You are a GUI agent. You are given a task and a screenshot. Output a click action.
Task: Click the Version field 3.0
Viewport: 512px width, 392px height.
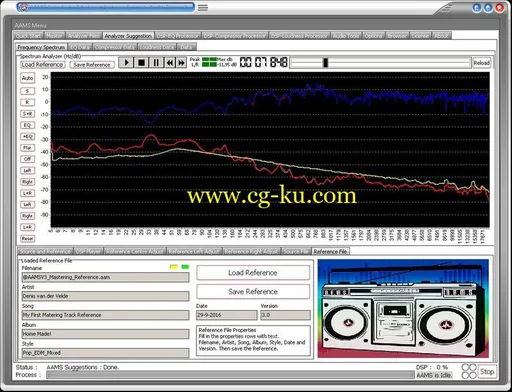286,315
